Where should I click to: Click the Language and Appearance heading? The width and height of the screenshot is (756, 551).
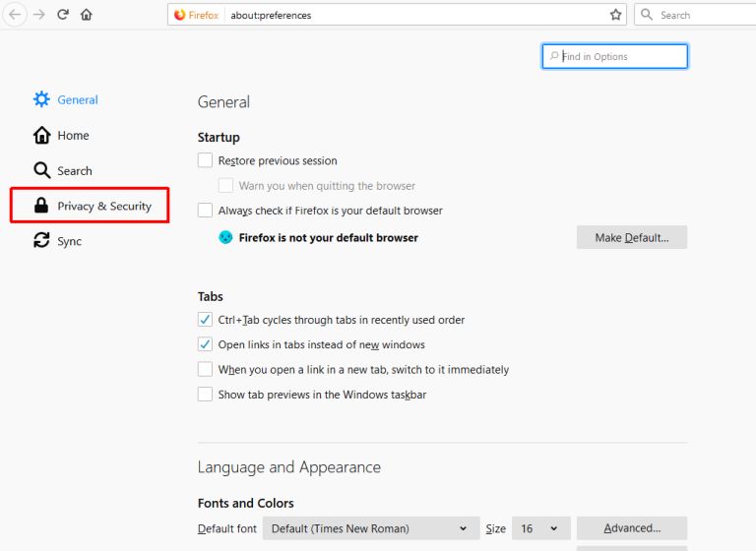coord(289,467)
